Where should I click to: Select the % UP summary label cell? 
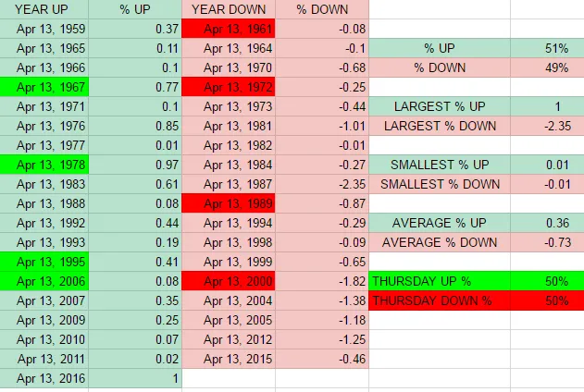click(440, 48)
